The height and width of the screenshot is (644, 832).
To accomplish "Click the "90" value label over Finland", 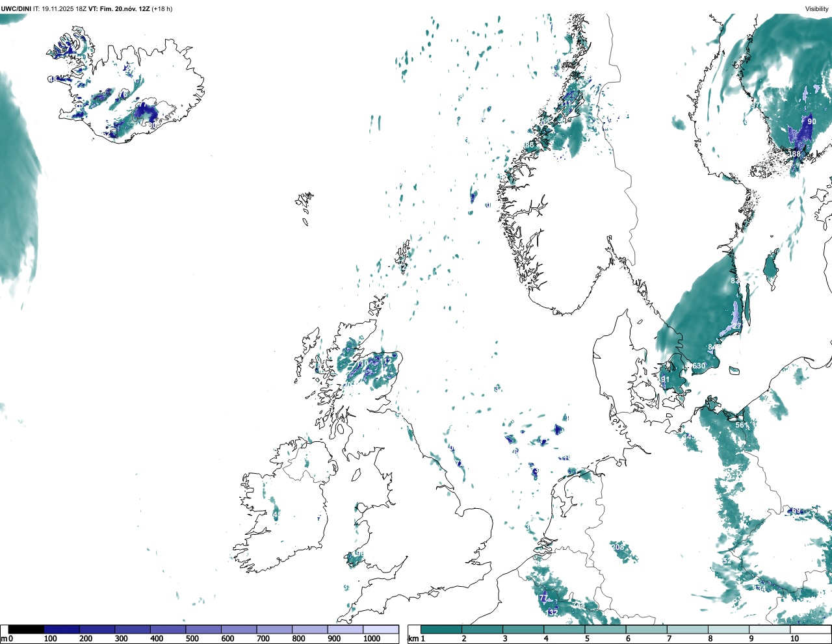I will (x=812, y=122).
